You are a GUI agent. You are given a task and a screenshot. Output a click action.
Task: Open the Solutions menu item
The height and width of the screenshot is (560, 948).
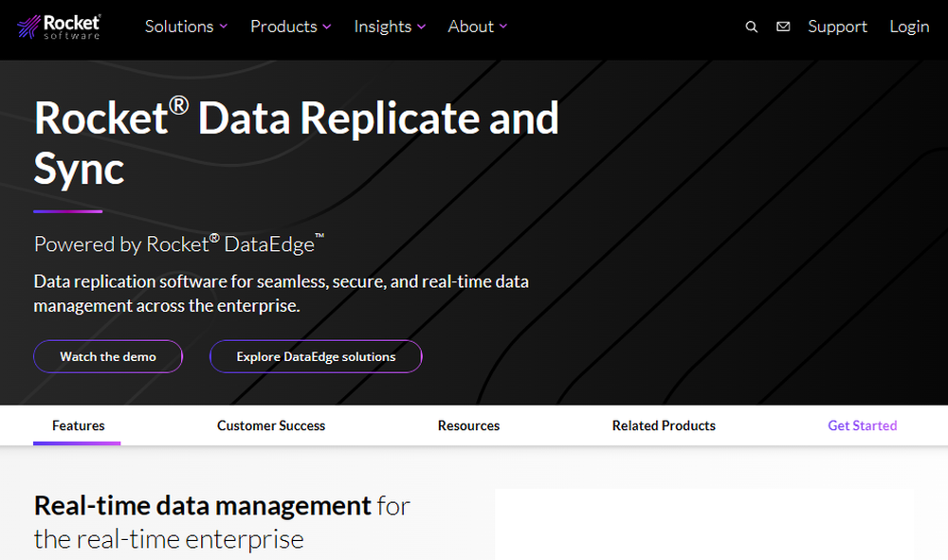pos(178,27)
